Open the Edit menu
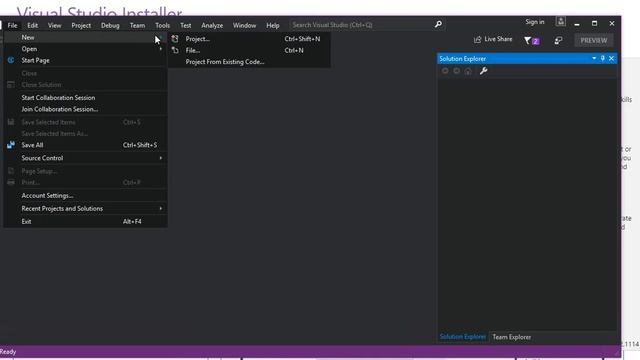 [33, 25]
